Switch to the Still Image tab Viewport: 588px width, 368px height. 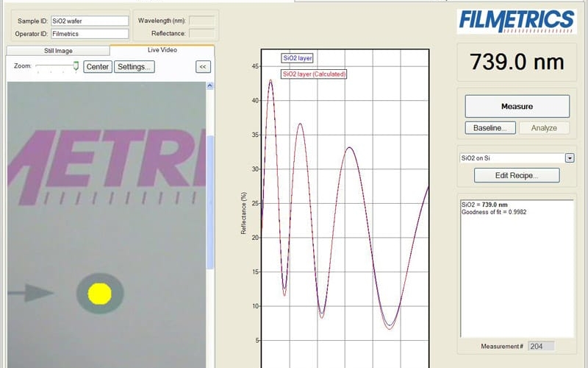(x=58, y=51)
